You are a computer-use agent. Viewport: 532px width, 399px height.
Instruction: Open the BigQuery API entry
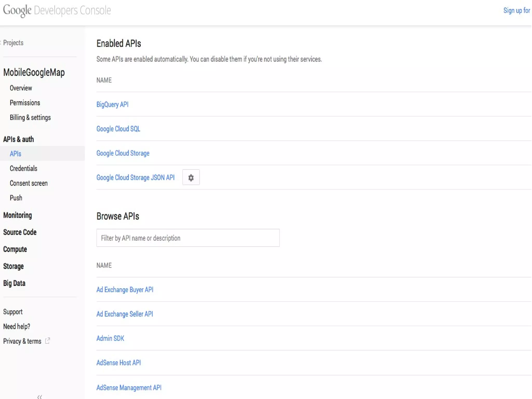[112, 104]
